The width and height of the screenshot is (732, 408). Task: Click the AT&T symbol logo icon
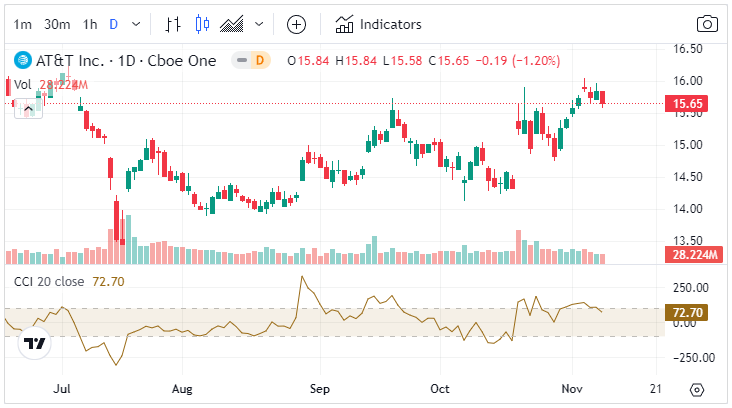point(23,60)
